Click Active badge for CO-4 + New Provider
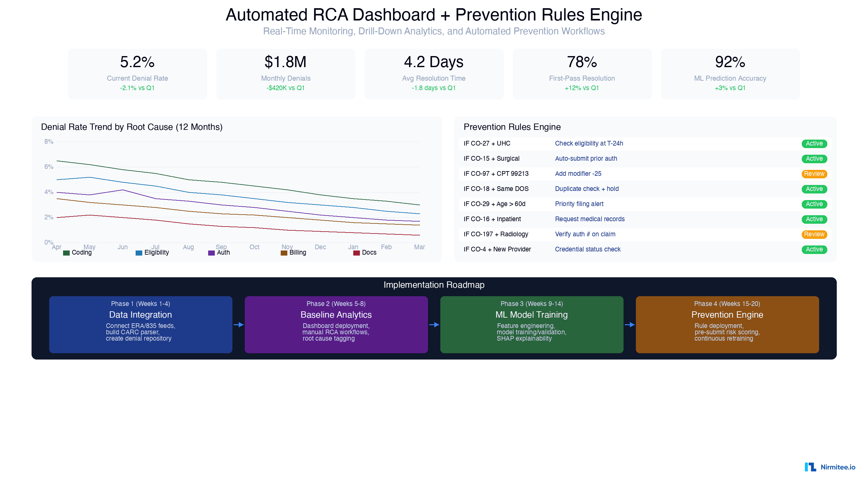868x484 pixels. pos(814,250)
